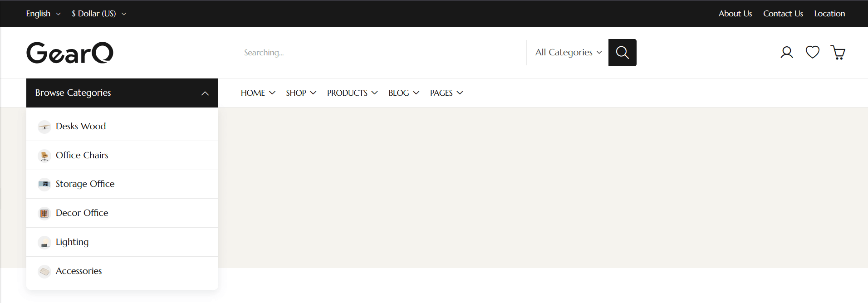The image size is (868, 303).
Task: Open the English language dropdown
Action: click(x=43, y=14)
